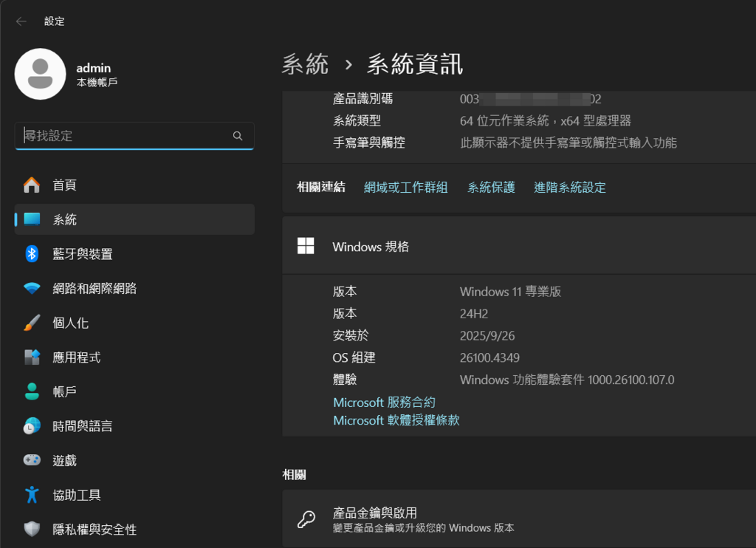Open the 首頁 settings page
The height and width of the screenshot is (548, 756).
tap(134, 185)
